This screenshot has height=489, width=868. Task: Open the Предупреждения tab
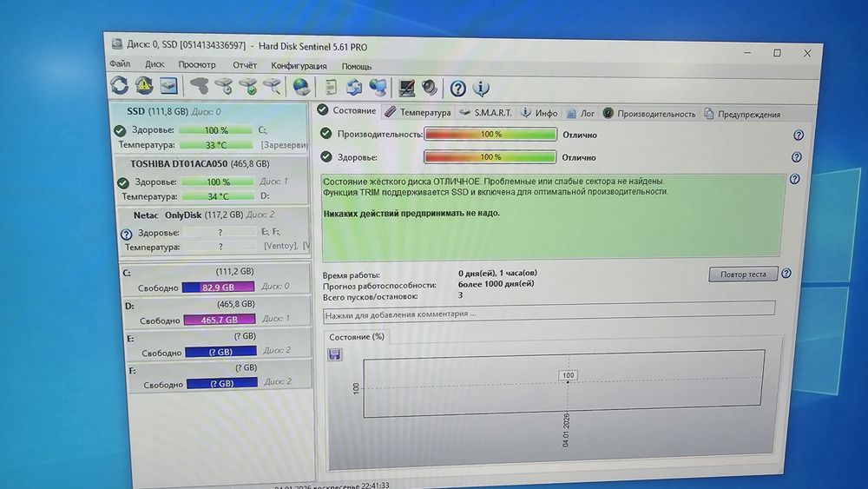[743, 114]
